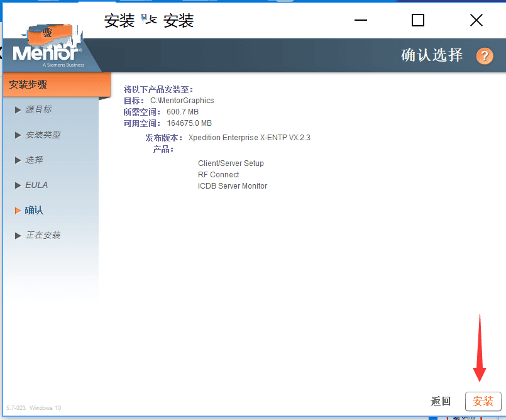Click the available space value 164675.0 MB
This screenshot has width=506, height=420.
pyautogui.click(x=189, y=123)
